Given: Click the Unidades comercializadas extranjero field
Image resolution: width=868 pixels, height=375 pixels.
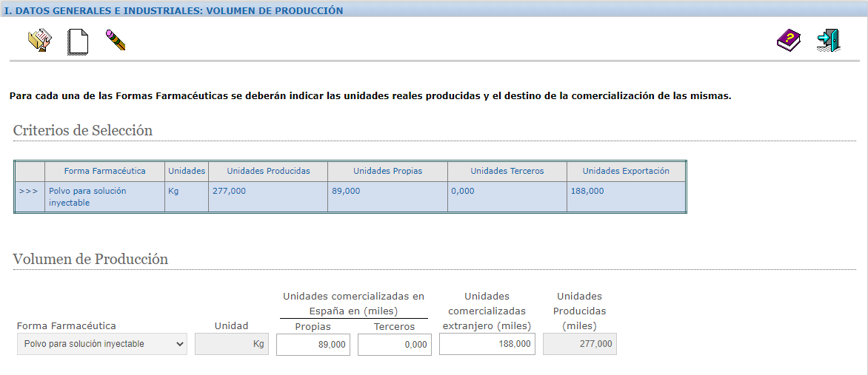Looking at the screenshot, I should (x=487, y=344).
